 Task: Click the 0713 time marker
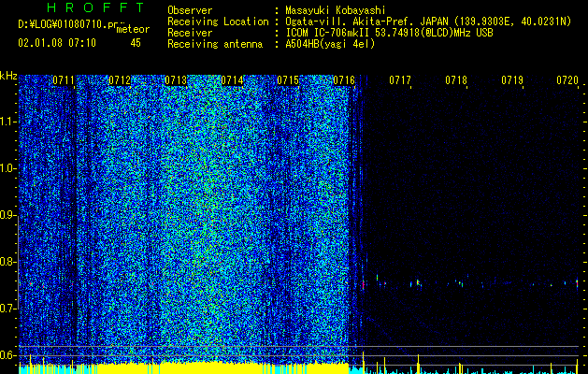(176, 80)
